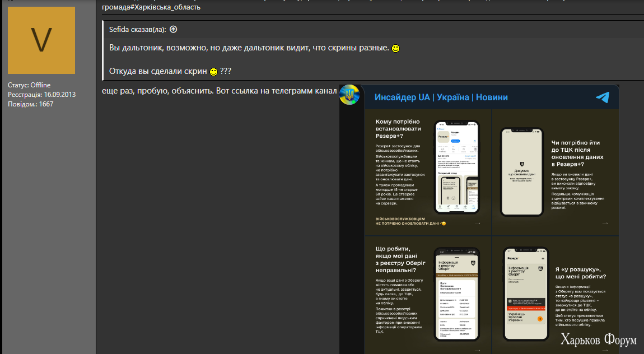Open 'Чи потрібно йти до ТЦК' card
Screen dimensions: 644x354
[556, 172]
